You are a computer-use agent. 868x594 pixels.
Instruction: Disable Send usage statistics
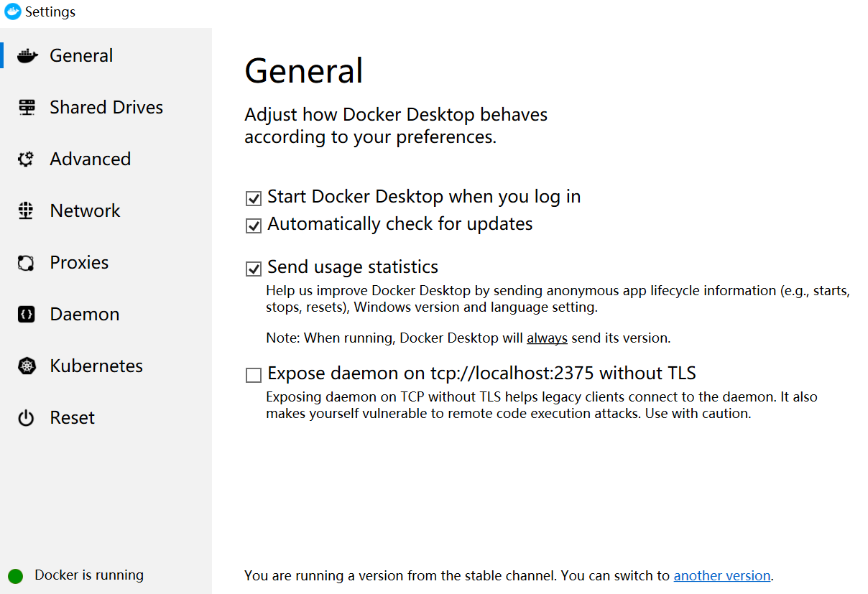click(x=254, y=268)
